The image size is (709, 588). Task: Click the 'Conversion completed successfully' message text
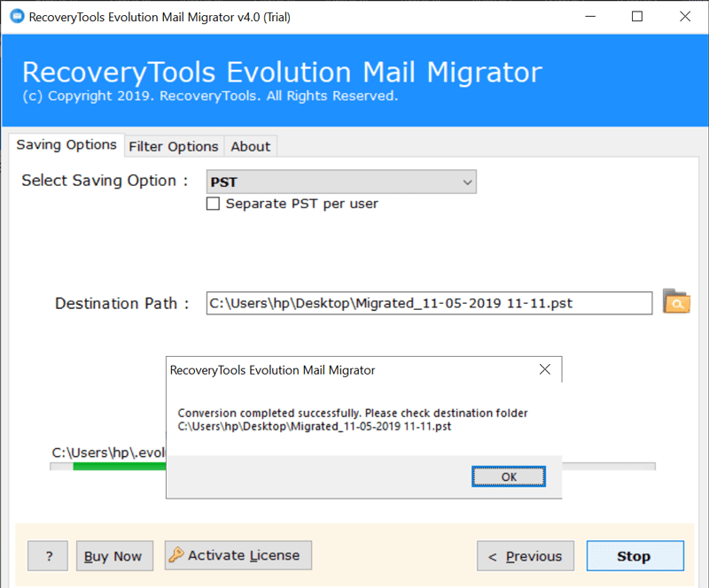pos(353,413)
